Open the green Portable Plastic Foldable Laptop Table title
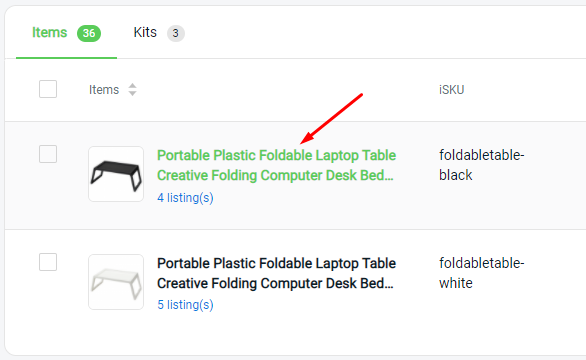The height and width of the screenshot is (360, 586). 276,165
